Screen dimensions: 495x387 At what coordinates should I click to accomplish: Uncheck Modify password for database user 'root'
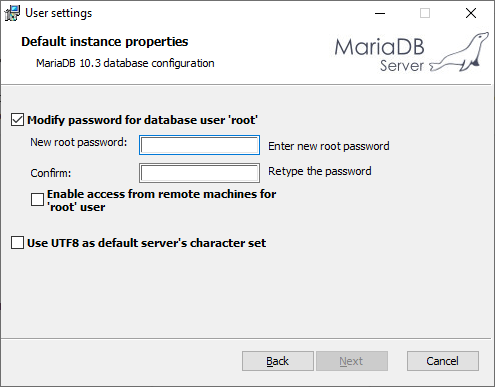[x=17, y=120]
